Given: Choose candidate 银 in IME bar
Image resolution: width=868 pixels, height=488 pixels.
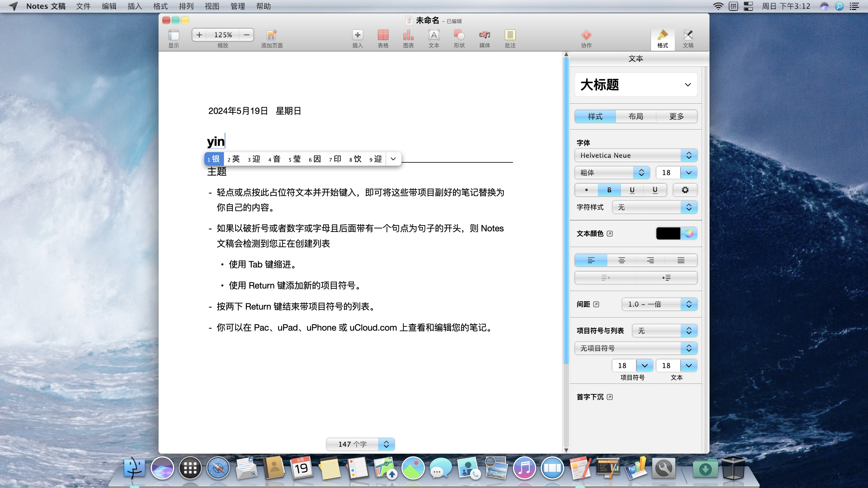Looking at the screenshot, I should click(x=214, y=159).
